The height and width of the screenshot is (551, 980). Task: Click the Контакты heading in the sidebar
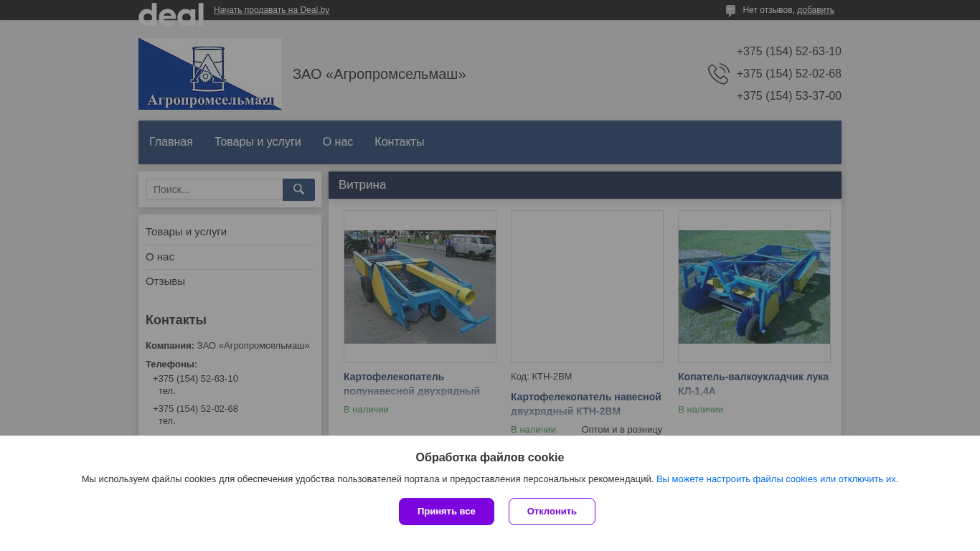[176, 320]
